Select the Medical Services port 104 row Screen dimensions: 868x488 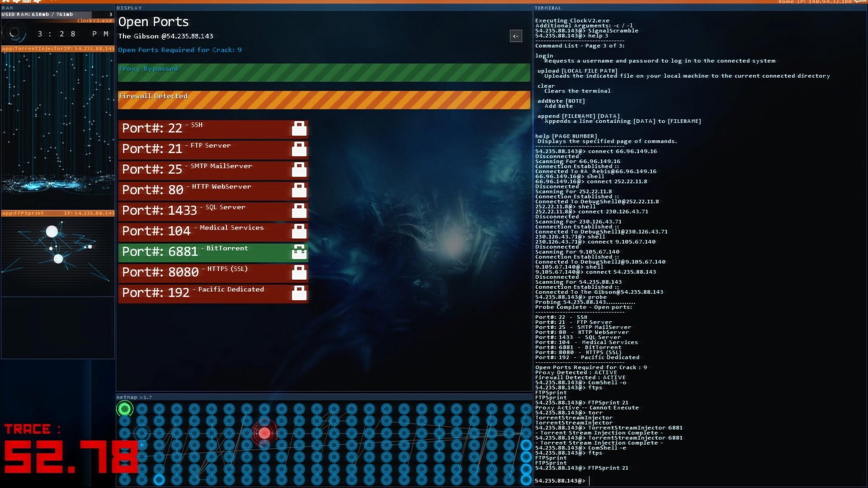point(203,231)
